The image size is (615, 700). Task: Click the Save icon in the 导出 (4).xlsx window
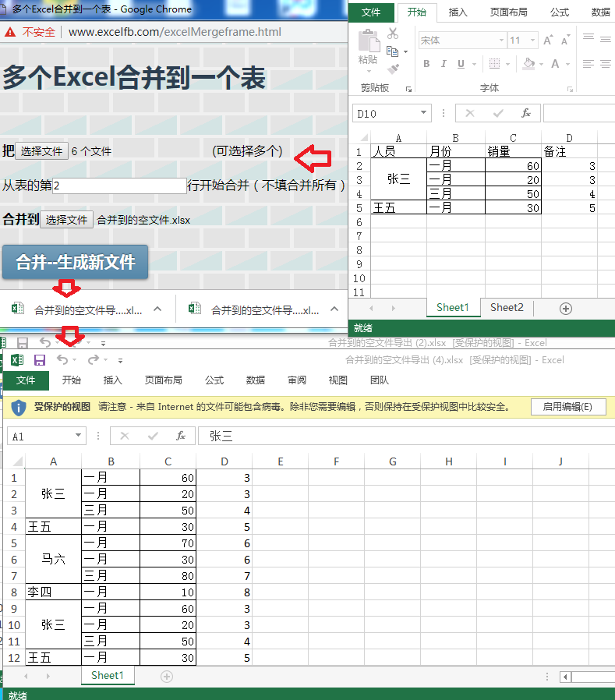tap(40, 360)
